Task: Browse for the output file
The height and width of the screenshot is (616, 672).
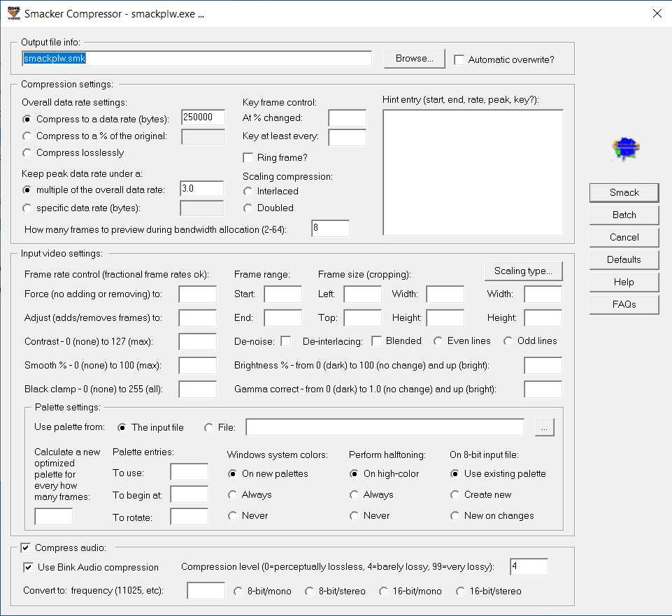Action: pos(415,58)
